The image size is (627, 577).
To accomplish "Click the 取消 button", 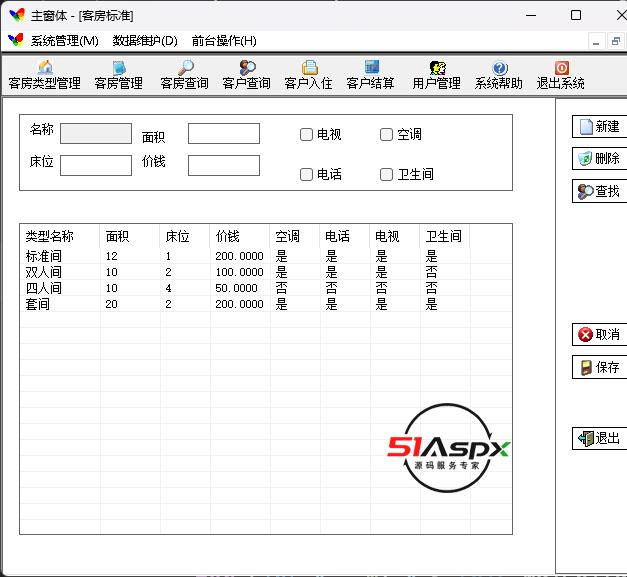I will (x=600, y=334).
